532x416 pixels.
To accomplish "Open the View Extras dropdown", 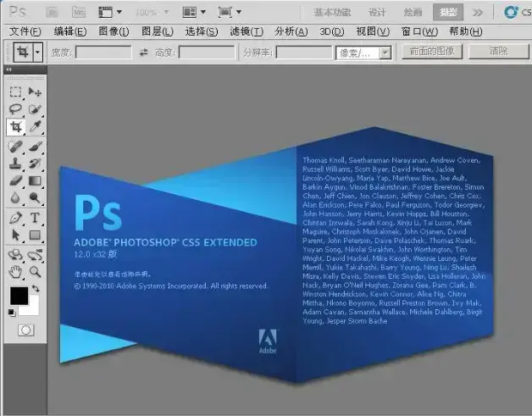I will click(110, 13).
